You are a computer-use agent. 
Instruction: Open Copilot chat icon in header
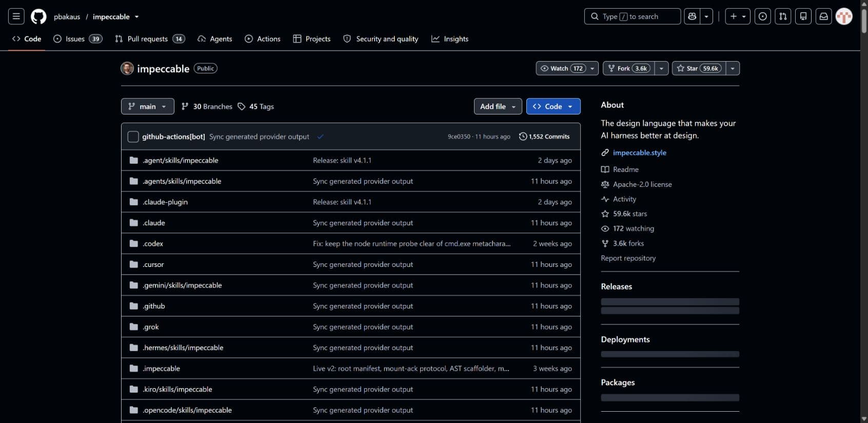pyautogui.click(x=692, y=16)
